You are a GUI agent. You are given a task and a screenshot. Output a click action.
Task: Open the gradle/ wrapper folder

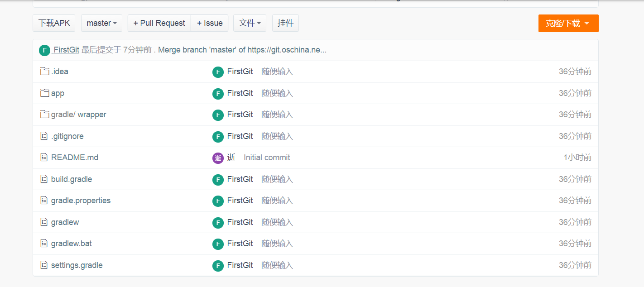pos(79,115)
